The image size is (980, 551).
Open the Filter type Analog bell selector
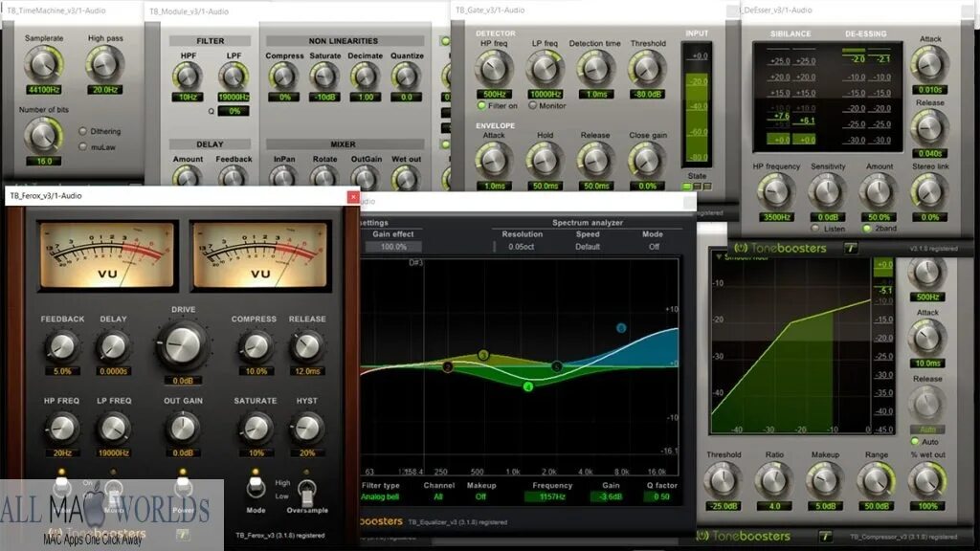tap(380, 496)
